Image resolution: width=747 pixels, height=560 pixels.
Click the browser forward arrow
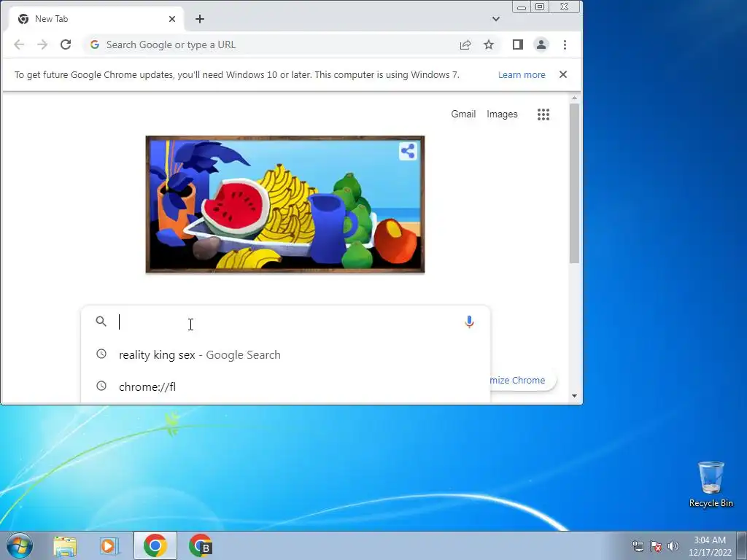pos(42,44)
